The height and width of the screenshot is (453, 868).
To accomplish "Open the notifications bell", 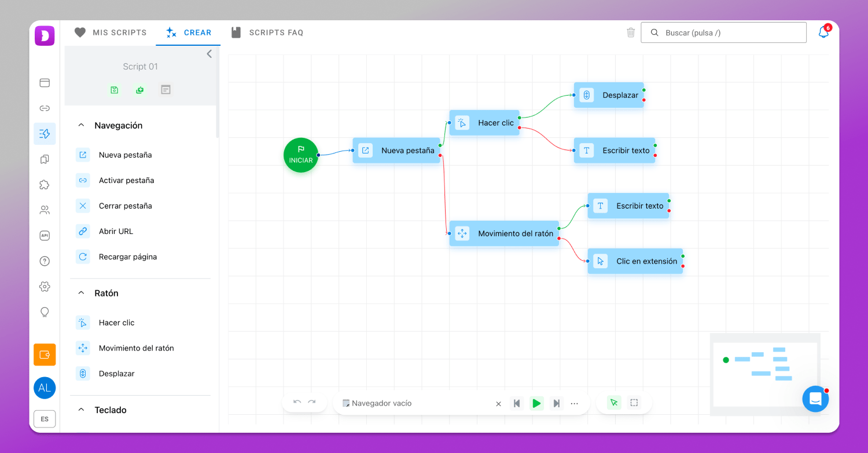I will [823, 32].
